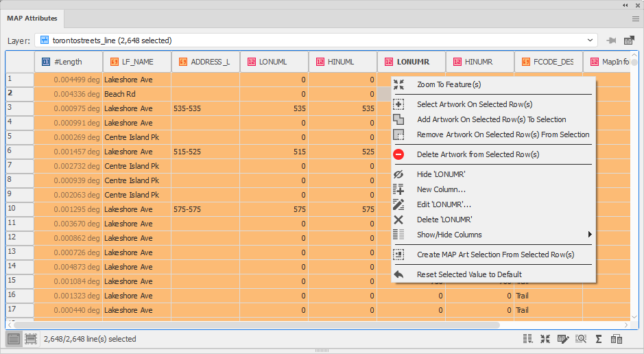Click the find in table magnifier icon
This screenshot has height=354, width=644.
581,339
